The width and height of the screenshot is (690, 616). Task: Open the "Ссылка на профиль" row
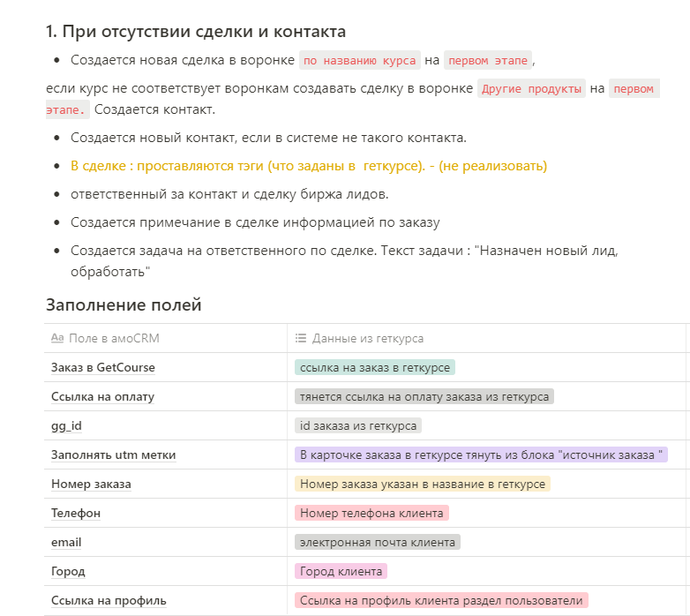pyautogui.click(x=109, y=600)
